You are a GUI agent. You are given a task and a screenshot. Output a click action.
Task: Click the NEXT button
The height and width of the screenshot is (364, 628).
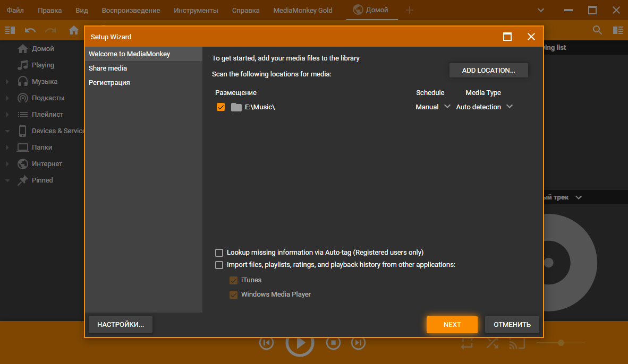tap(452, 325)
